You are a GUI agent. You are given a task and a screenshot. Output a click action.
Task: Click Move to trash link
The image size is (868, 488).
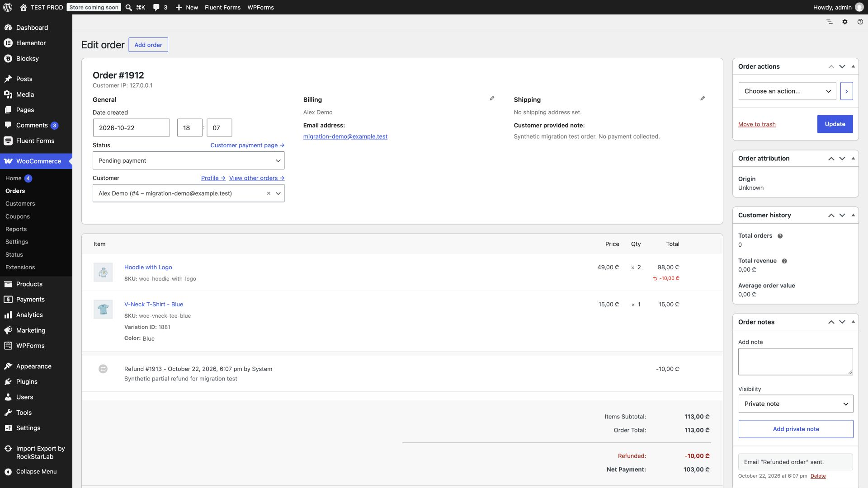coord(757,125)
